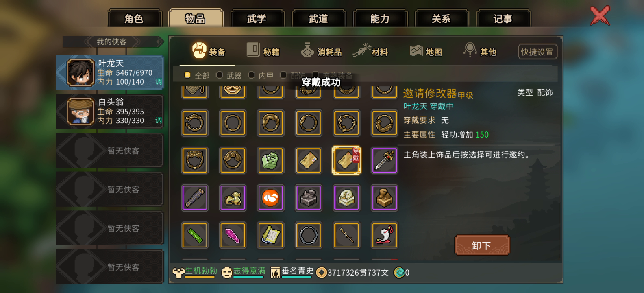This screenshot has height=293, width=644.
Task: Click the 卸下 unequip button
Action: pos(482,245)
